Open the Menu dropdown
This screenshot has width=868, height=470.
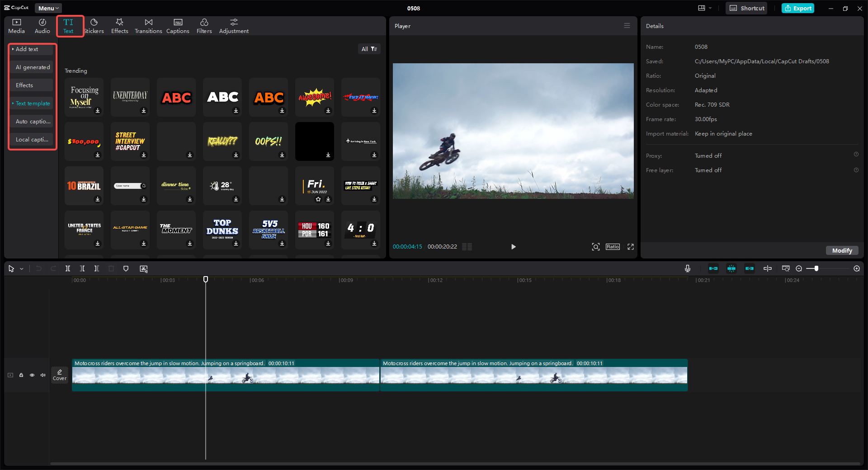(48, 8)
